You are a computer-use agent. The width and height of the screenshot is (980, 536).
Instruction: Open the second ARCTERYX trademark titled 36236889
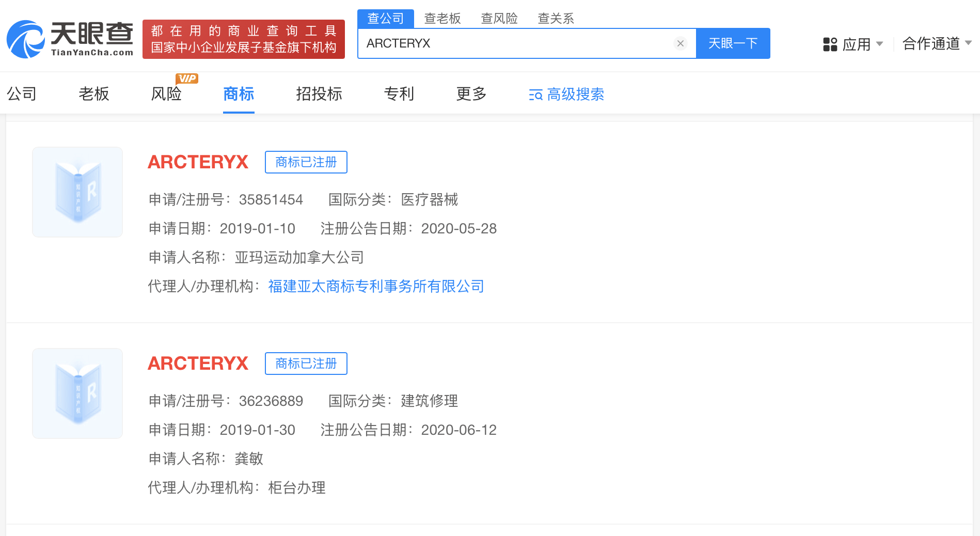tap(198, 364)
